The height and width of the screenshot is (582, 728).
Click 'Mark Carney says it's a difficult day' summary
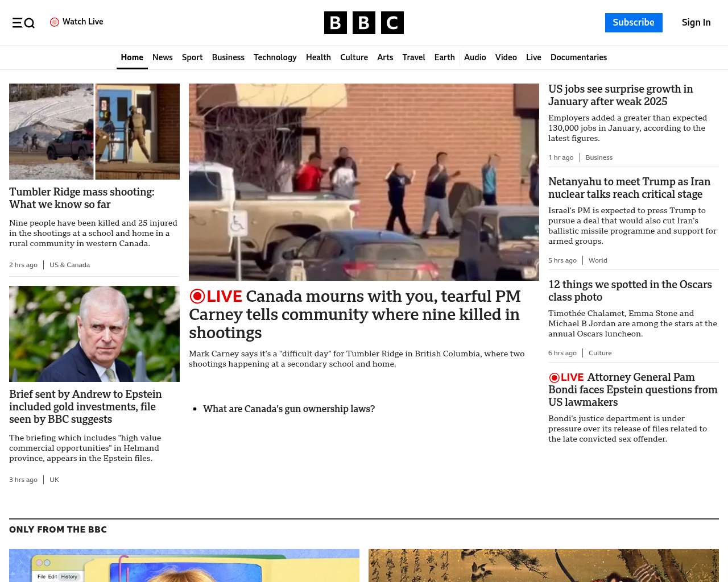(357, 359)
